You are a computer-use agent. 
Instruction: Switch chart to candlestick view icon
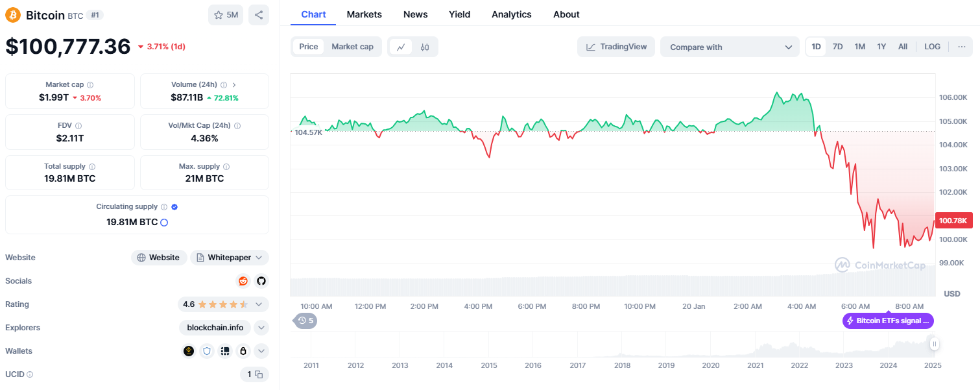point(425,47)
